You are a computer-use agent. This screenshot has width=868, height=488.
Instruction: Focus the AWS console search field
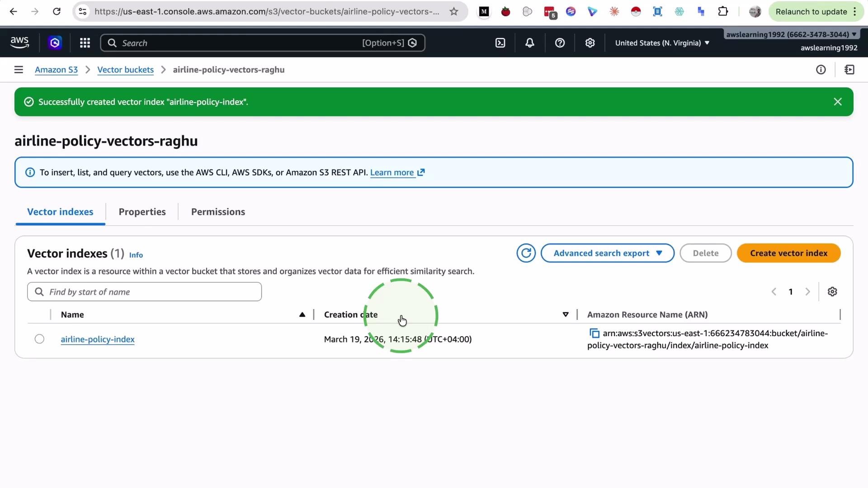(x=262, y=43)
